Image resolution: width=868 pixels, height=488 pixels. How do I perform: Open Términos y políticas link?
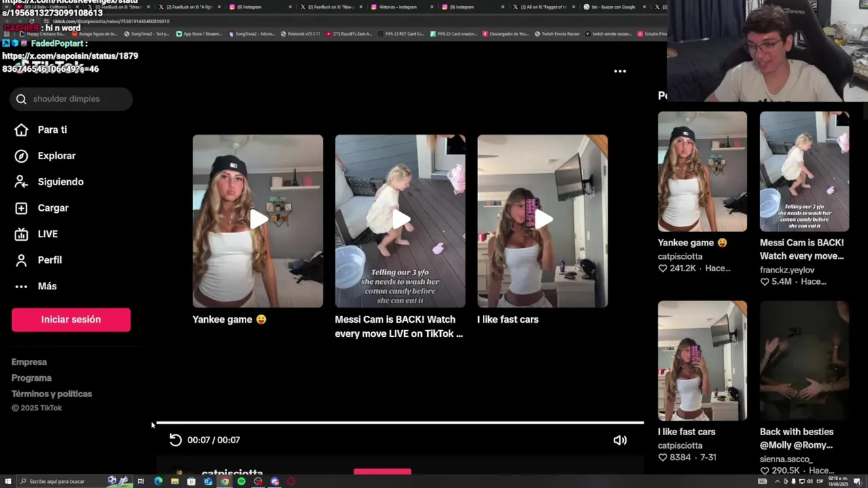(x=52, y=394)
